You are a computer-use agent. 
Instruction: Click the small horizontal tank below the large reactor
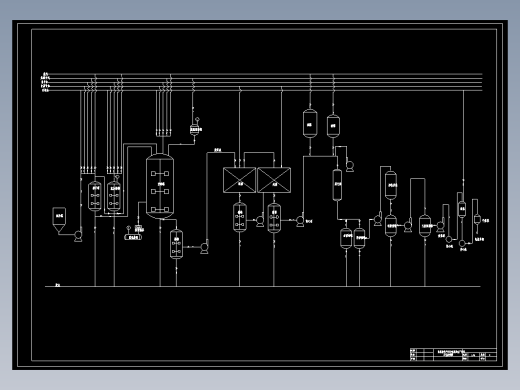pyautogui.click(x=133, y=237)
